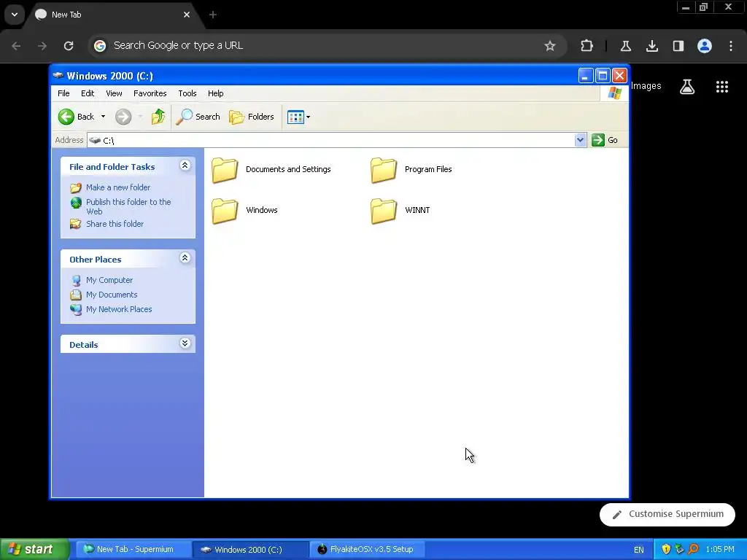Toggle the browser side panel icon
747x560 pixels.
click(678, 46)
